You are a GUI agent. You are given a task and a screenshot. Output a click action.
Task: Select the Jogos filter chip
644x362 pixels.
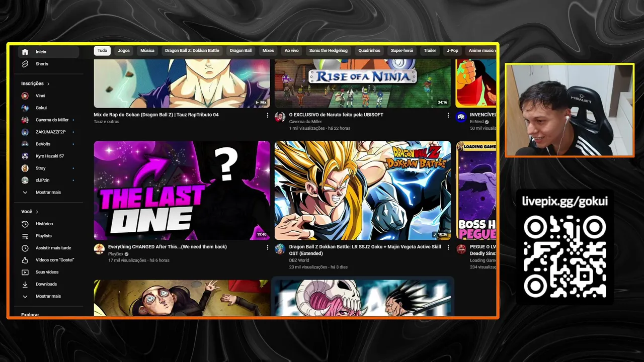[124, 51]
